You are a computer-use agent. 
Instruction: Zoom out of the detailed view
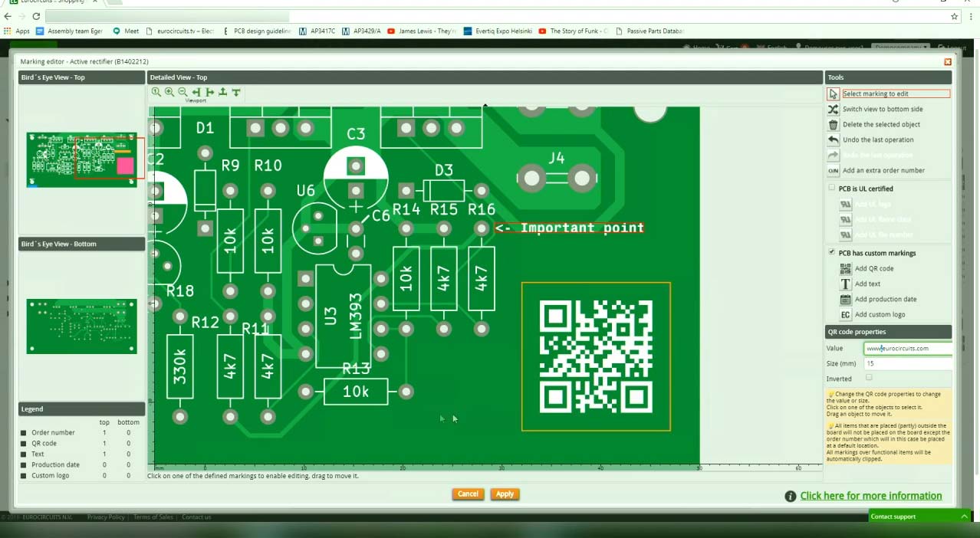click(x=183, y=92)
